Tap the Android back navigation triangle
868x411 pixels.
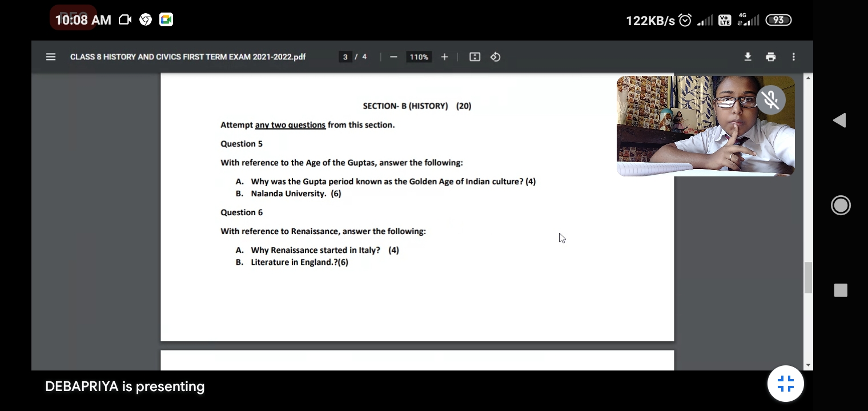coord(839,120)
